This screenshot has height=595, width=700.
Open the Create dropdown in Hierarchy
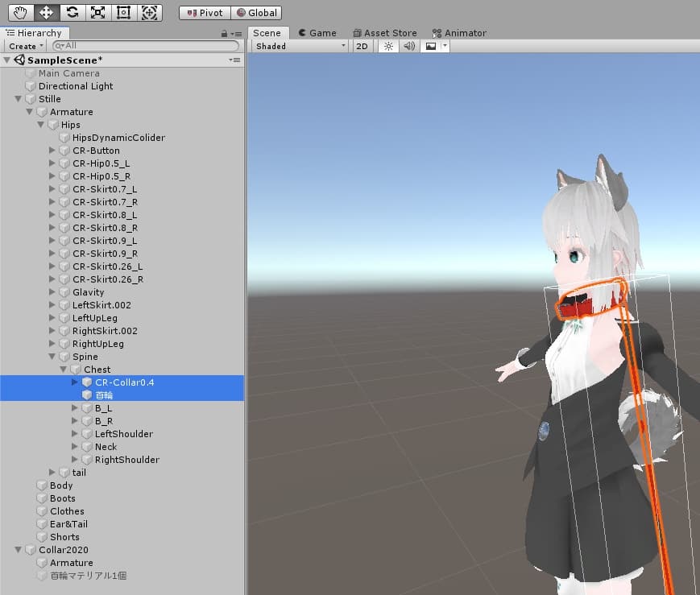tap(26, 46)
